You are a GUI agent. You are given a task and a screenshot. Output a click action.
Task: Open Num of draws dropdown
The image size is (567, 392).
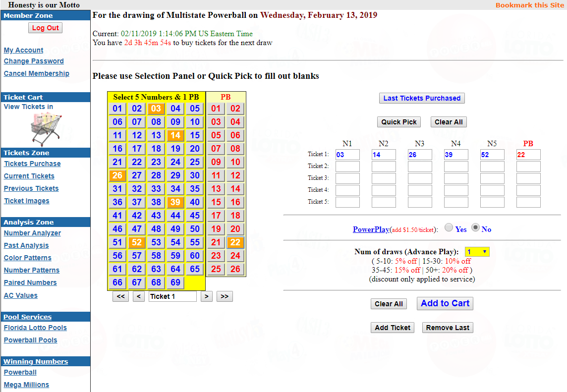477,252
